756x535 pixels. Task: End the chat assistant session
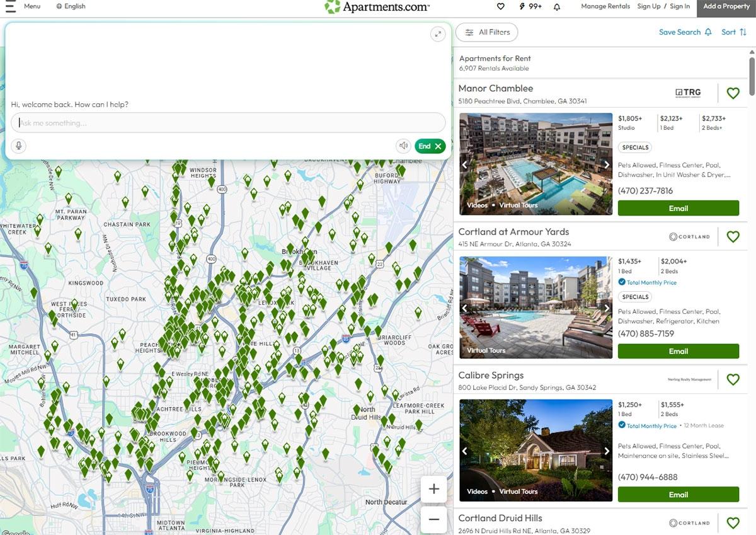click(430, 146)
